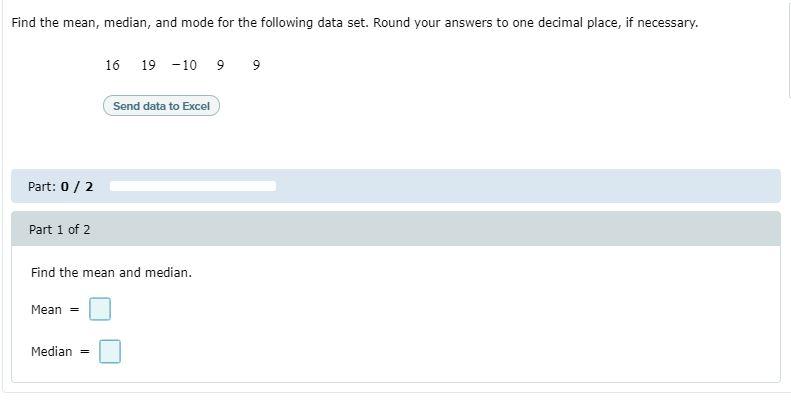This screenshot has height=416, width=791.
Task: Click the data value −10
Action: point(184,65)
